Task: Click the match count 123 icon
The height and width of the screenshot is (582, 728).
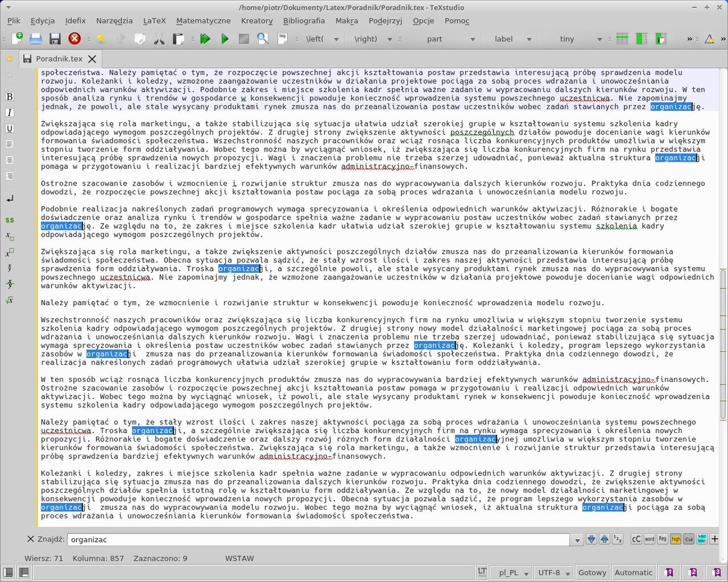Action: 618,539
